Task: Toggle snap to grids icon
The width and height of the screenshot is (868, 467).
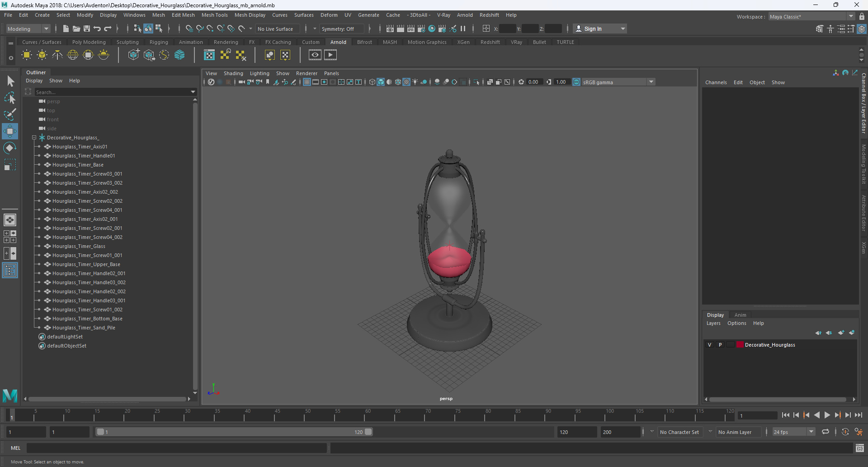Action: click(x=189, y=29)
